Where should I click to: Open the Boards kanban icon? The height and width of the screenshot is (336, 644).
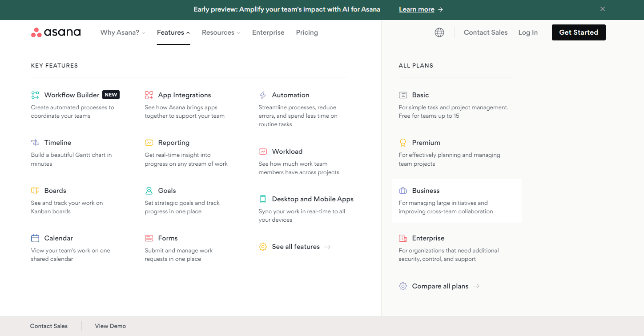(35, 191)
